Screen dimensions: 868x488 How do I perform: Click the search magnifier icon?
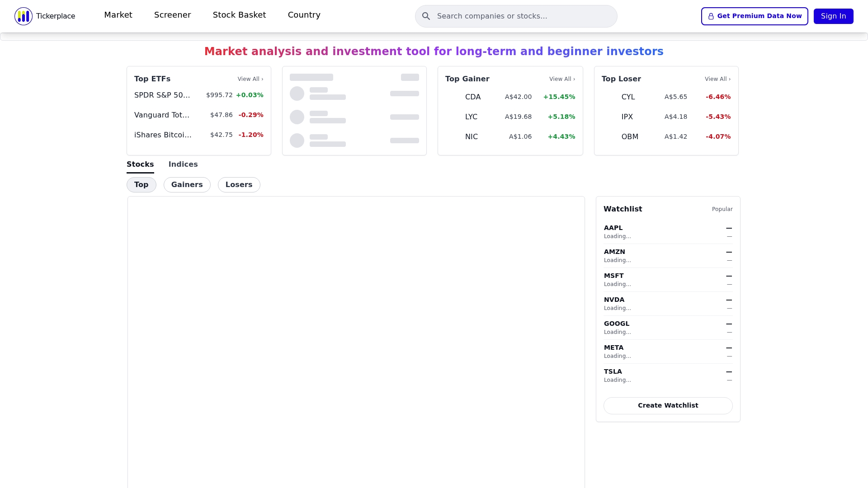426,16
